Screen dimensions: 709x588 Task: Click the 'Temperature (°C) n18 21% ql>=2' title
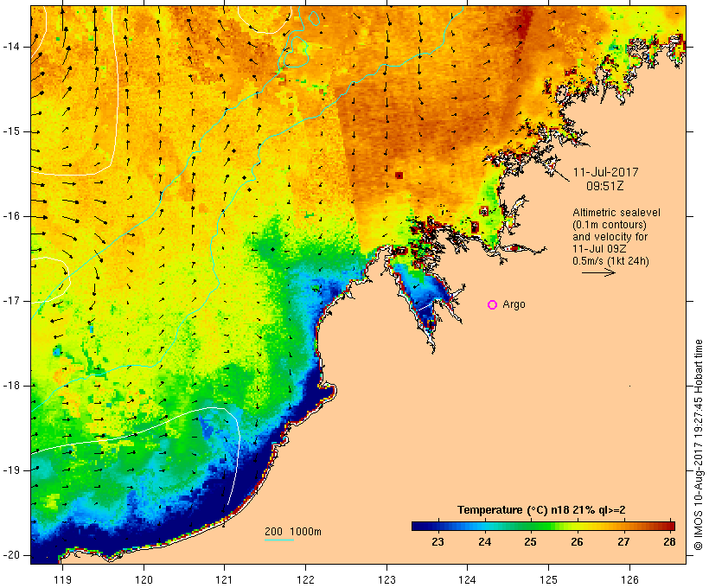click(541, 510)
